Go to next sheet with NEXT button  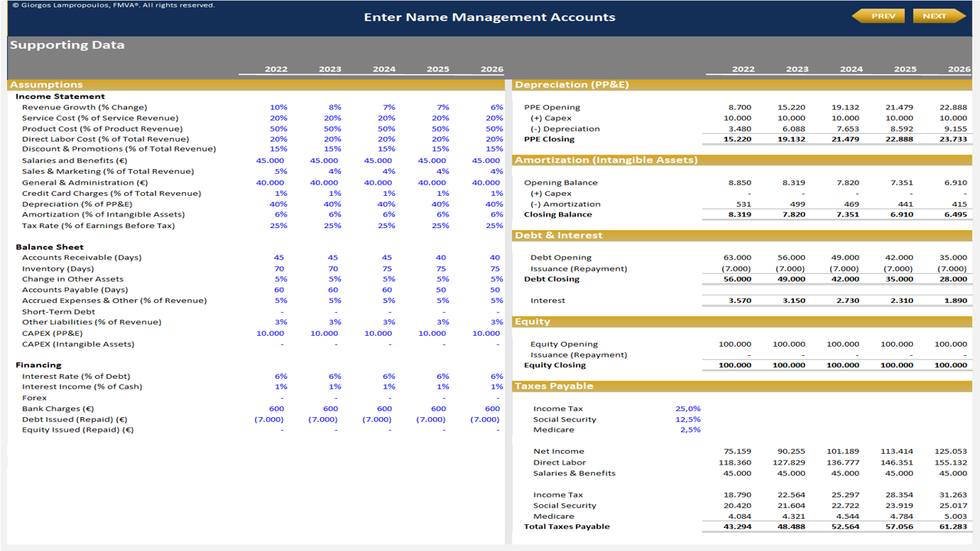point(939,16)
